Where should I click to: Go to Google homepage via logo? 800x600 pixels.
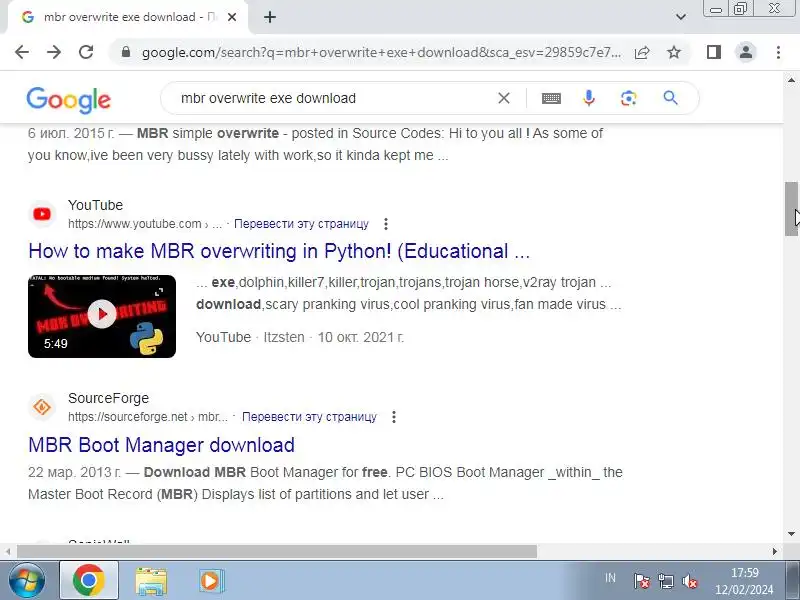coord(68,99)
